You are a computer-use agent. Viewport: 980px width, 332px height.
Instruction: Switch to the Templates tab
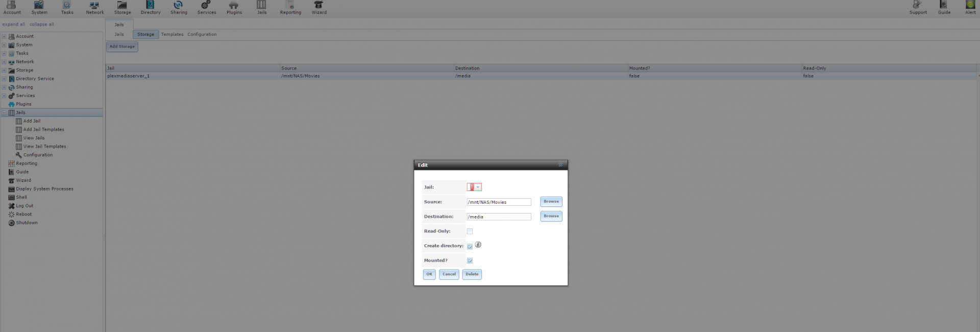point(172,34)
